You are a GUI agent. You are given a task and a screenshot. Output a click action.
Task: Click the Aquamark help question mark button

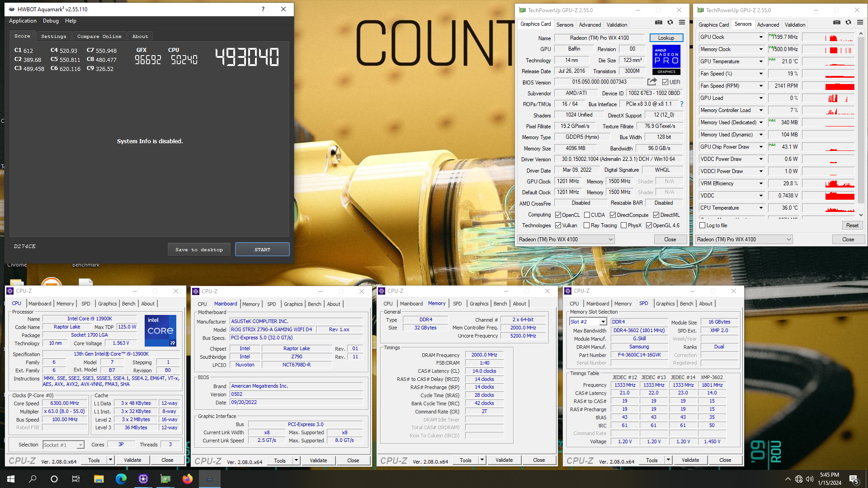263,9
